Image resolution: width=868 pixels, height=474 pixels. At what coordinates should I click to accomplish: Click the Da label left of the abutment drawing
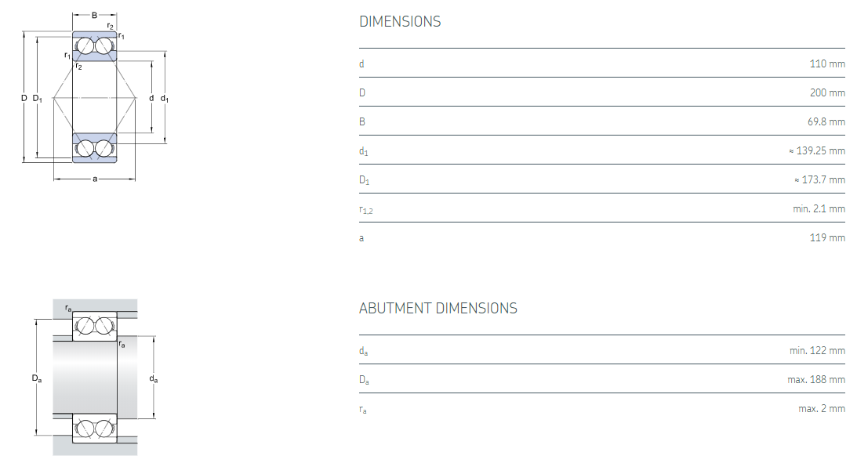click(37, 378)
